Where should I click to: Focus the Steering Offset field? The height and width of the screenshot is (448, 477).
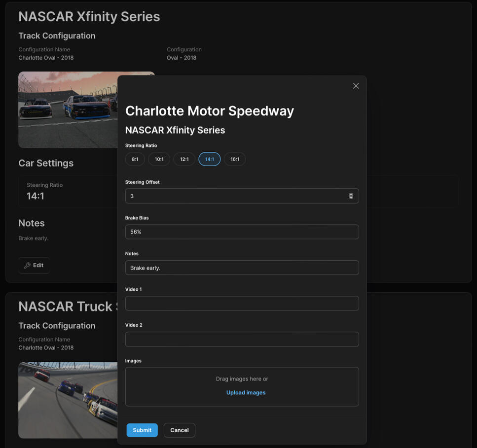tap(242, 196)
